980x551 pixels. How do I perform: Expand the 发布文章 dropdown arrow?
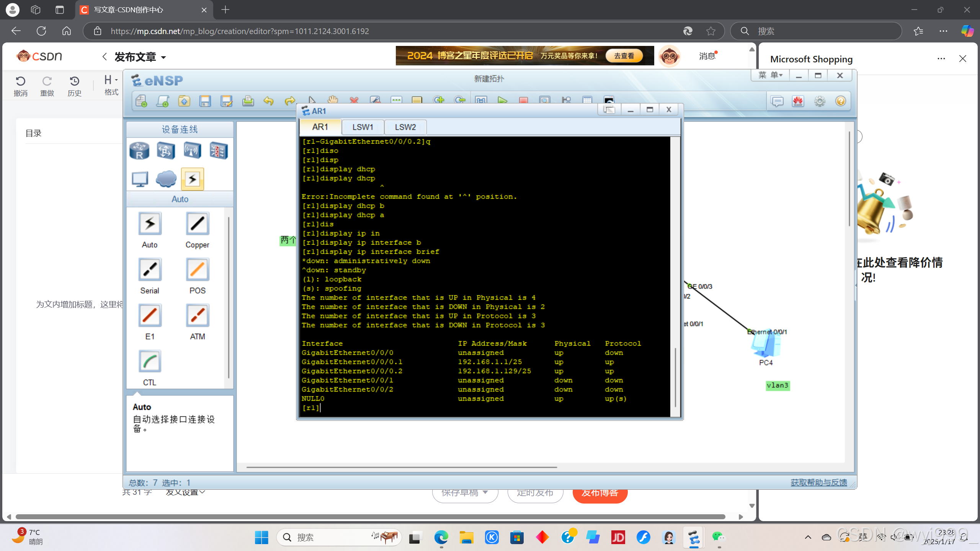click(163, 57)
